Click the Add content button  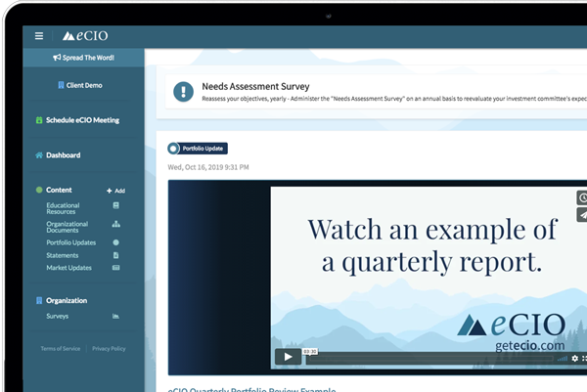[x=115, y=191]
